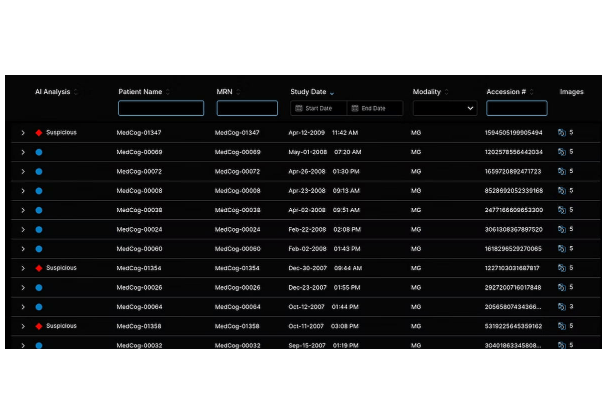
Task: Click calendar icon in Start Date field
Action: click(x=298, y=108)
